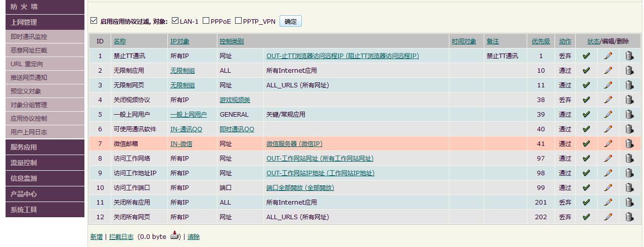Open the 游戏视频类 control category link
Screen dimensions: 644x247
235,100
